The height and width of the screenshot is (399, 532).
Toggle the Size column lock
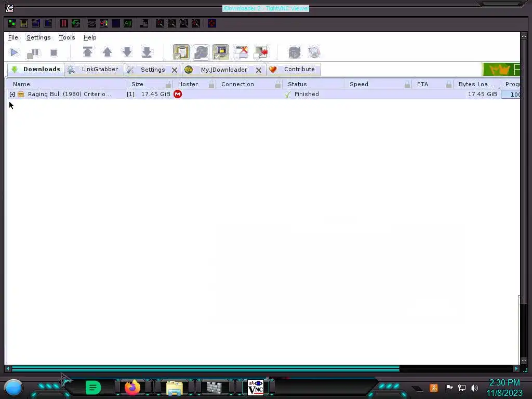(x=168, y=84)
